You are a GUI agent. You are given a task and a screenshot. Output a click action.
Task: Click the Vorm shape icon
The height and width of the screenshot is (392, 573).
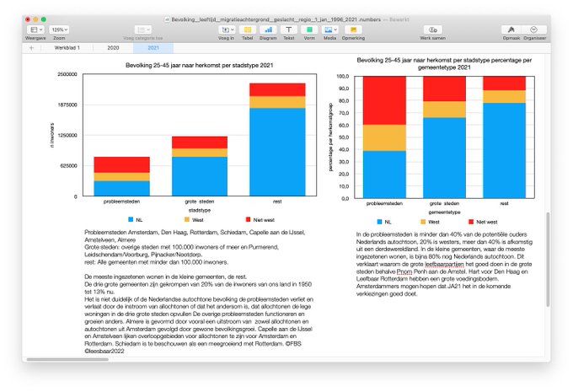click(x=309, y=30)
